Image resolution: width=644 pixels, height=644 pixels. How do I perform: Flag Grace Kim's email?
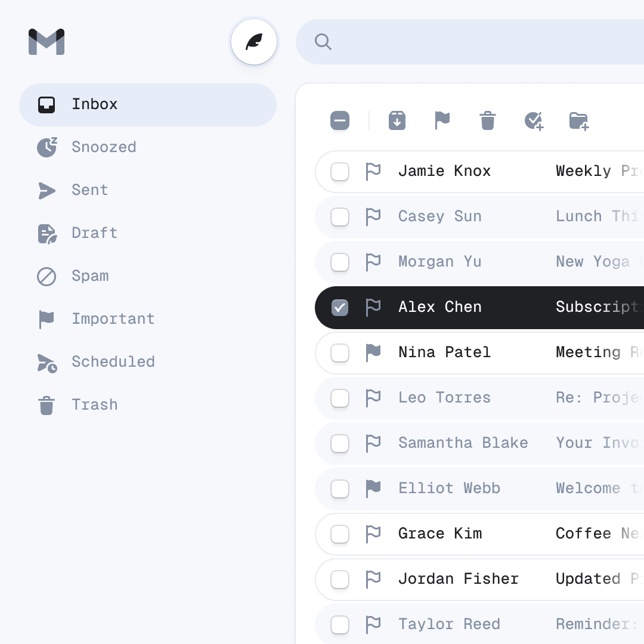point(373,534)
